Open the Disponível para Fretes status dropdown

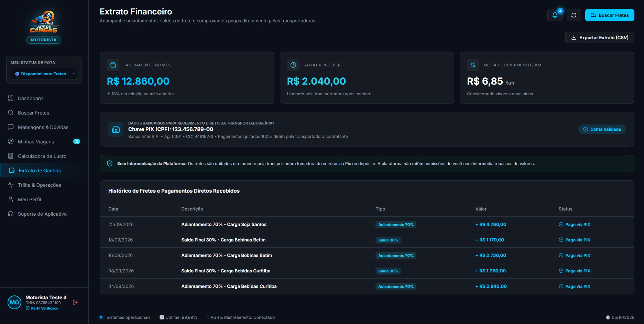pos(44,74)
